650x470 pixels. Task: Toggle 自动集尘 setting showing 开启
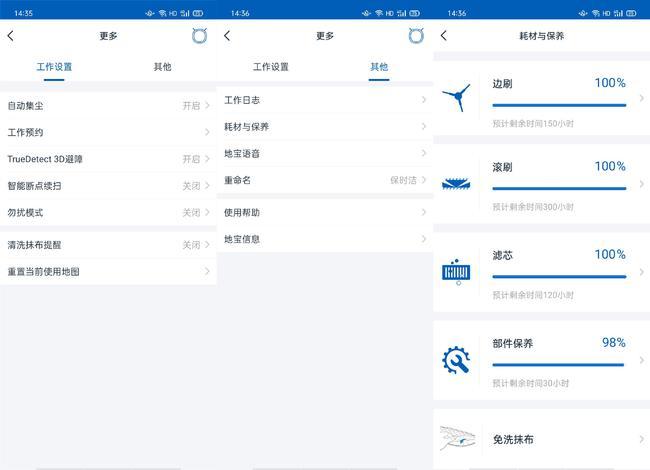(x=108, y=106)
